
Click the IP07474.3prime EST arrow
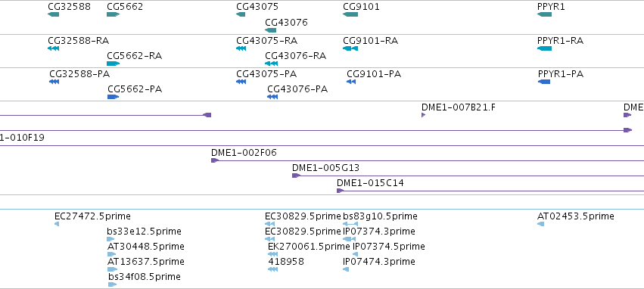(346, 269)
